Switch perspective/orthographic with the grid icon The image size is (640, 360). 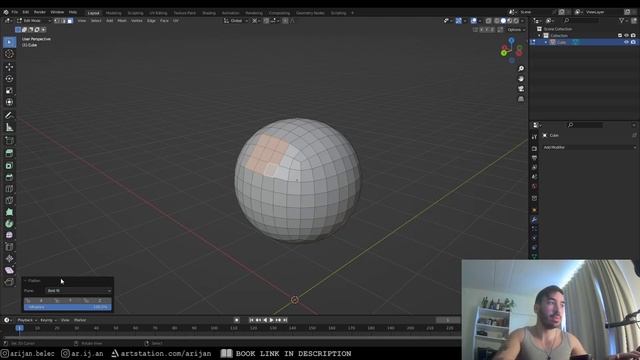(x=521, y=99)
